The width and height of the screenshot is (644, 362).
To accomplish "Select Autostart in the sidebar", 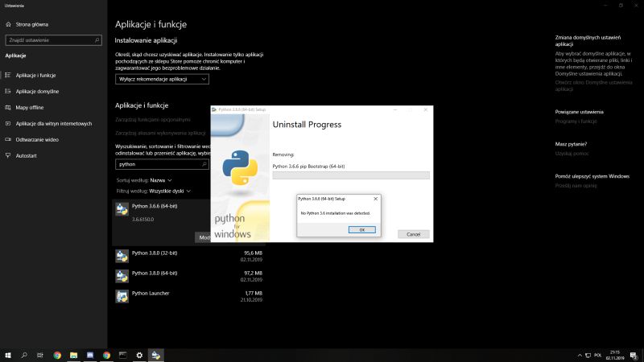I will tap(27, 155).
